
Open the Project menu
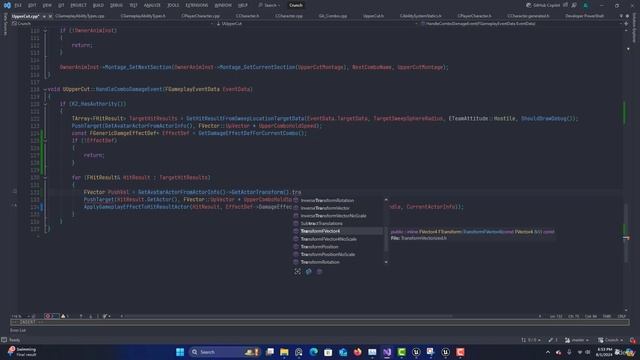tap(78, 5)
